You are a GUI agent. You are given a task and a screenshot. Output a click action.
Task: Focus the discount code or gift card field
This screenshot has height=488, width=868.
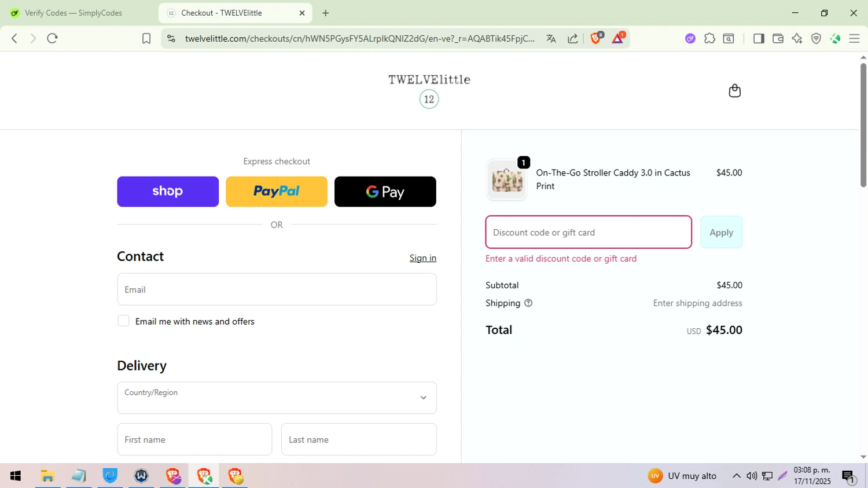589,232
